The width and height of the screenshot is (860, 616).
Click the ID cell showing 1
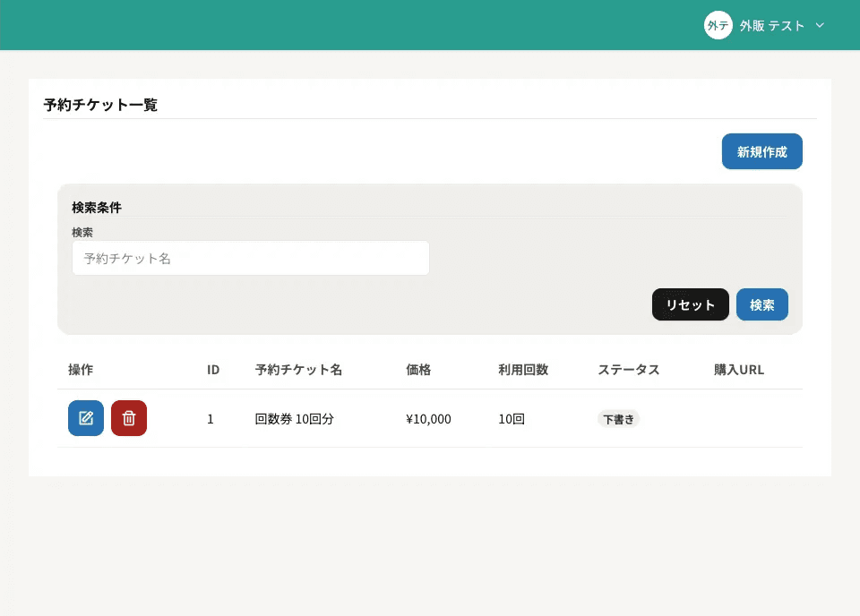210,419
